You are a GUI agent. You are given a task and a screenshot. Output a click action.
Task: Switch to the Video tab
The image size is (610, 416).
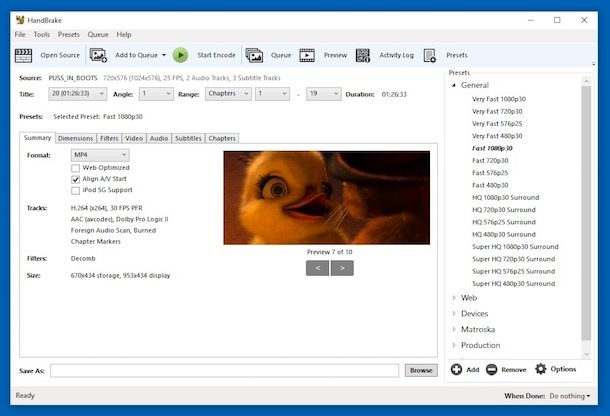(x=134, y=139)
